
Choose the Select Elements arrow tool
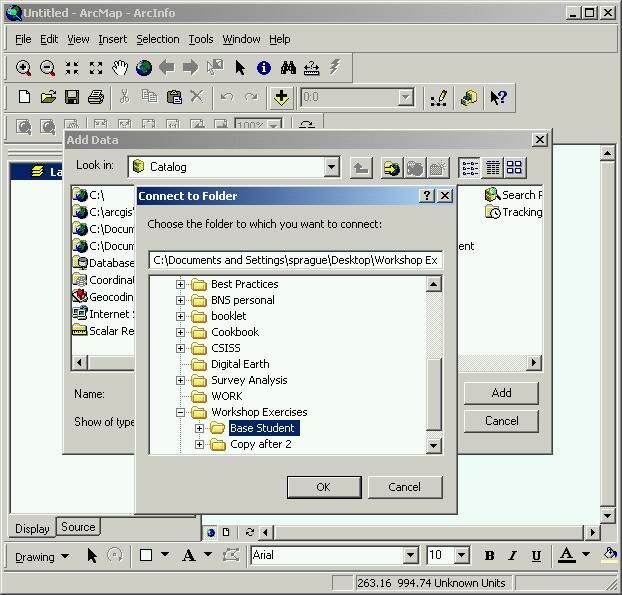pos(240,68)
